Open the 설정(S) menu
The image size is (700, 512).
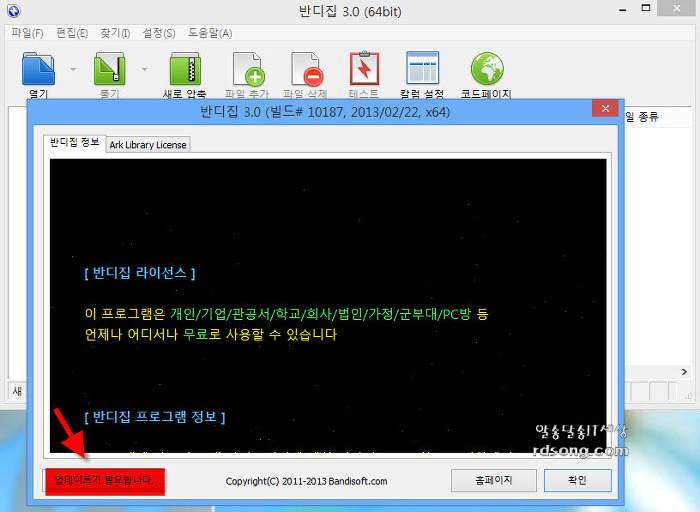pos(158,33)
